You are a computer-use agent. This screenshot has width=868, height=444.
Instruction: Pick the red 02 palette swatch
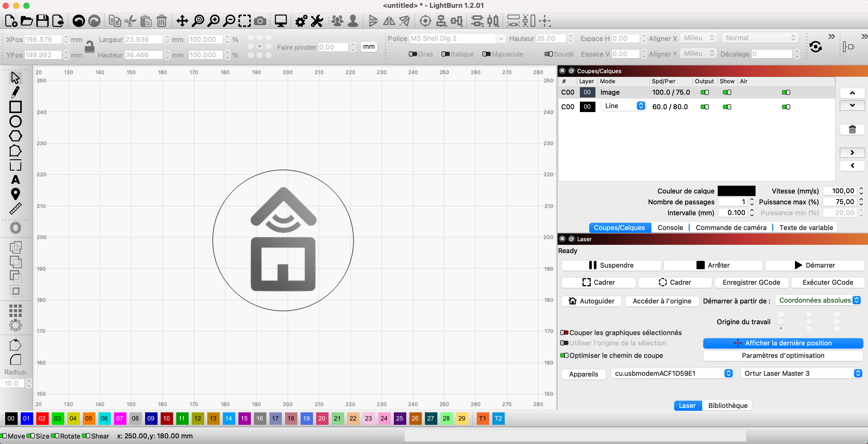click(42, 418)
